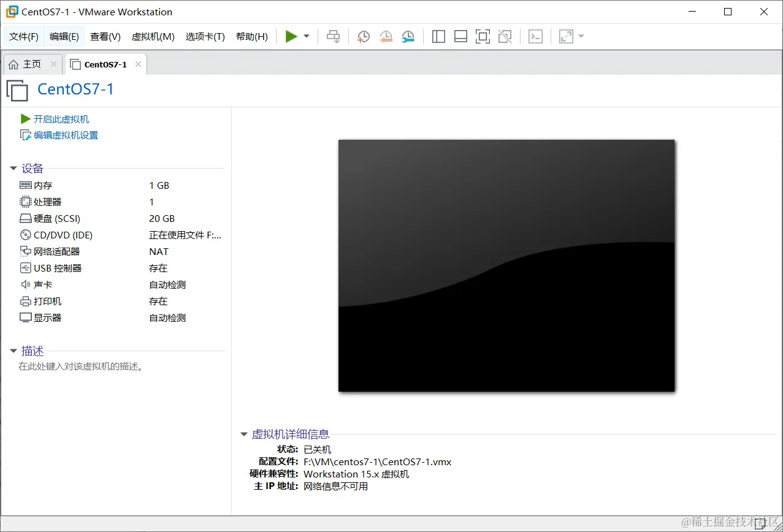The image size is (783, 532).
Task: Click the sound card speaker icon
Action: pyautogui.click(x=25, y=284)
